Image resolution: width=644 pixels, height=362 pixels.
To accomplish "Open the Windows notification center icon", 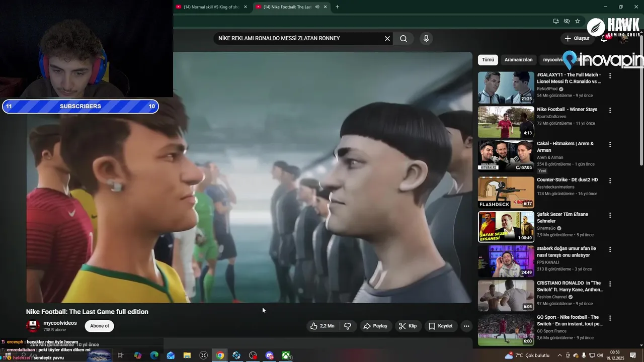I will pos(633,355).
